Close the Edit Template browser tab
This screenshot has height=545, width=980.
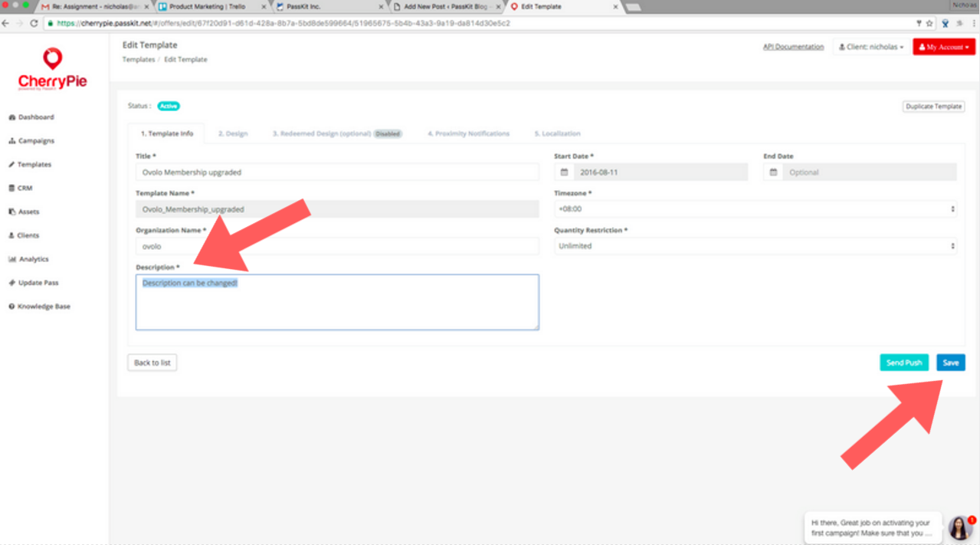click(x=615, y=6)
